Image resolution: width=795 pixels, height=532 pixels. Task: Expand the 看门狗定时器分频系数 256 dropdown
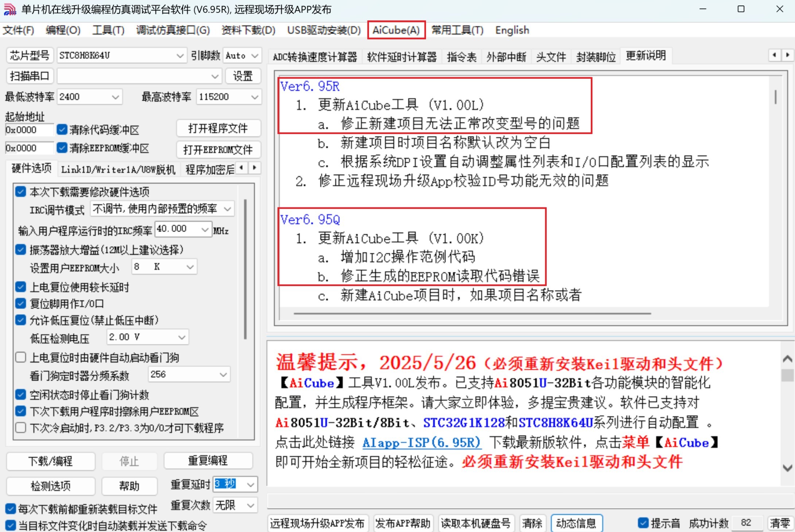click(224, 374)
